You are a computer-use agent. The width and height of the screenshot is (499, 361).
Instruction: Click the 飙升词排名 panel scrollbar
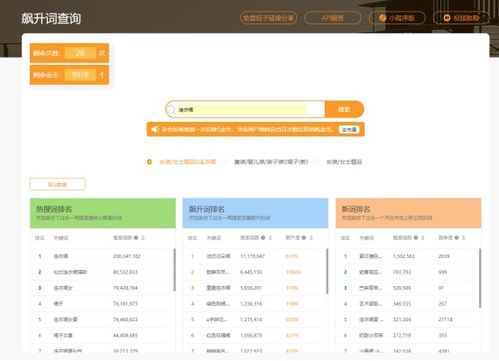click(x=327, y=271)
